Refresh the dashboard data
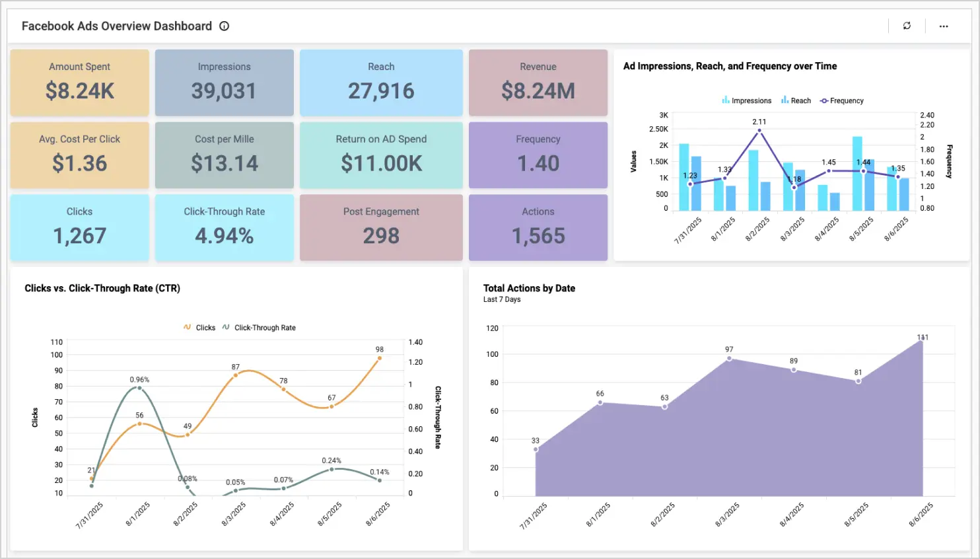This screenshot has height=559, width=980. pyautogui.click(x=906, y=26)
